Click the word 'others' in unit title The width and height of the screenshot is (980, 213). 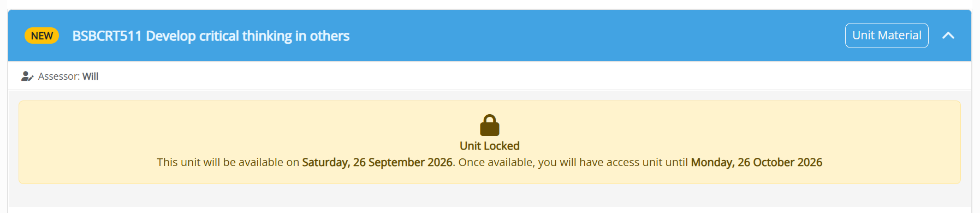(330, 36)
